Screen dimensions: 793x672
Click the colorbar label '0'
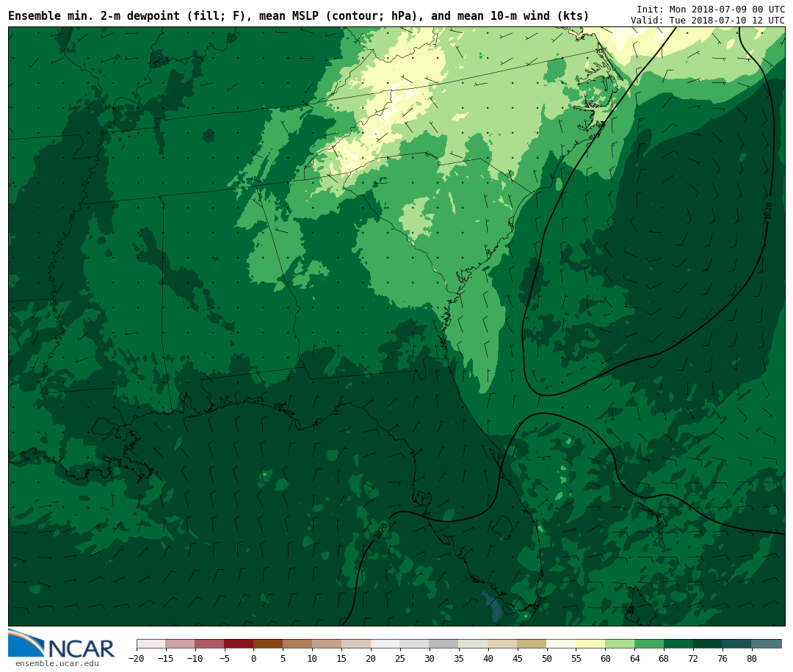pos(254,658)
